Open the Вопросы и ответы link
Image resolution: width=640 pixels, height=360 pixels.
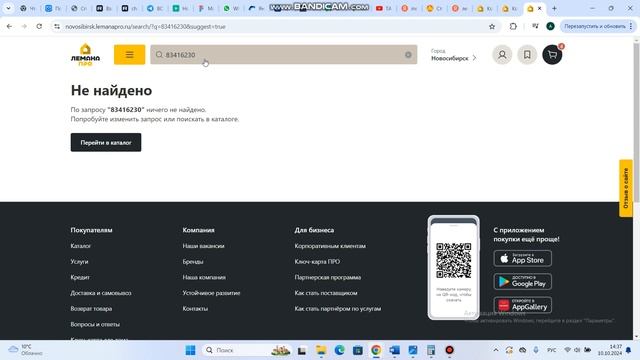point(95,324)
